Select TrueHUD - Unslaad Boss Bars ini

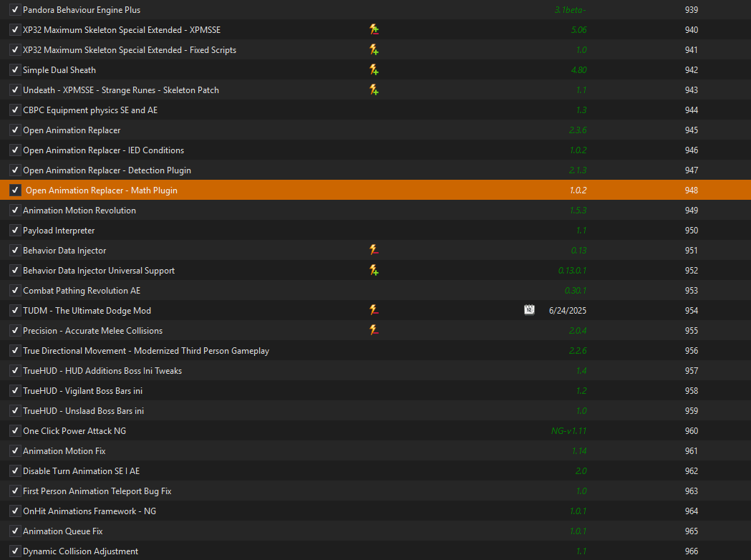pos(83,411)
